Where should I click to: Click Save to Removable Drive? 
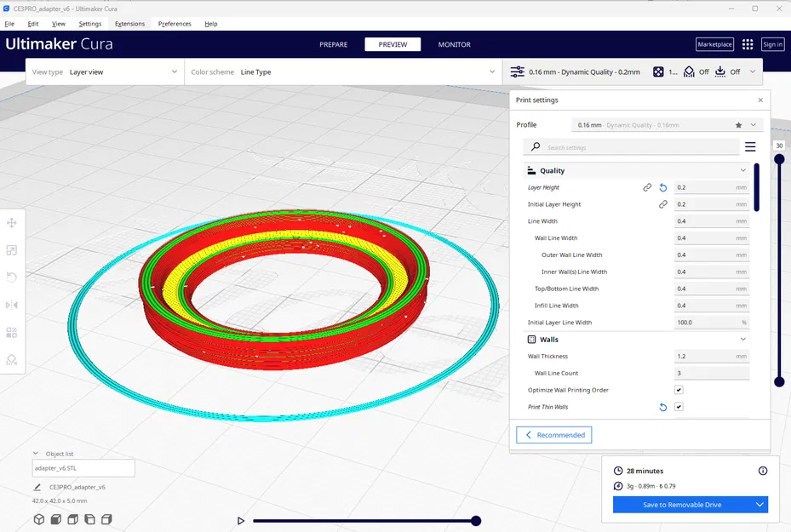click(x=682, y=505)
